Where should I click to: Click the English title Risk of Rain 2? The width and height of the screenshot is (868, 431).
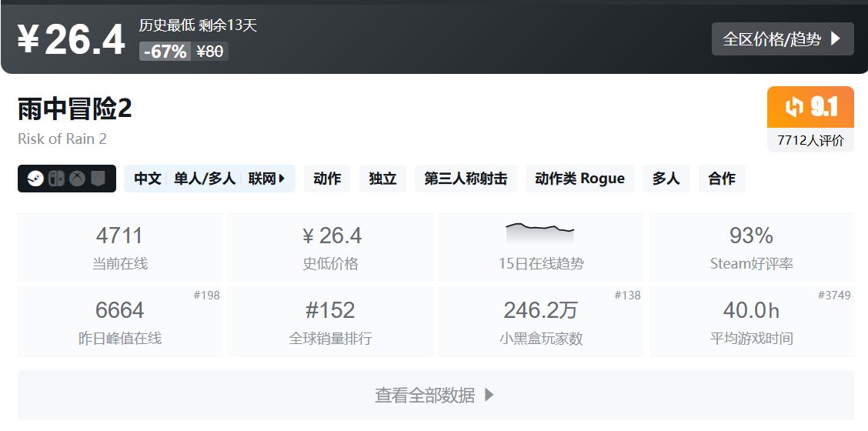62,139
